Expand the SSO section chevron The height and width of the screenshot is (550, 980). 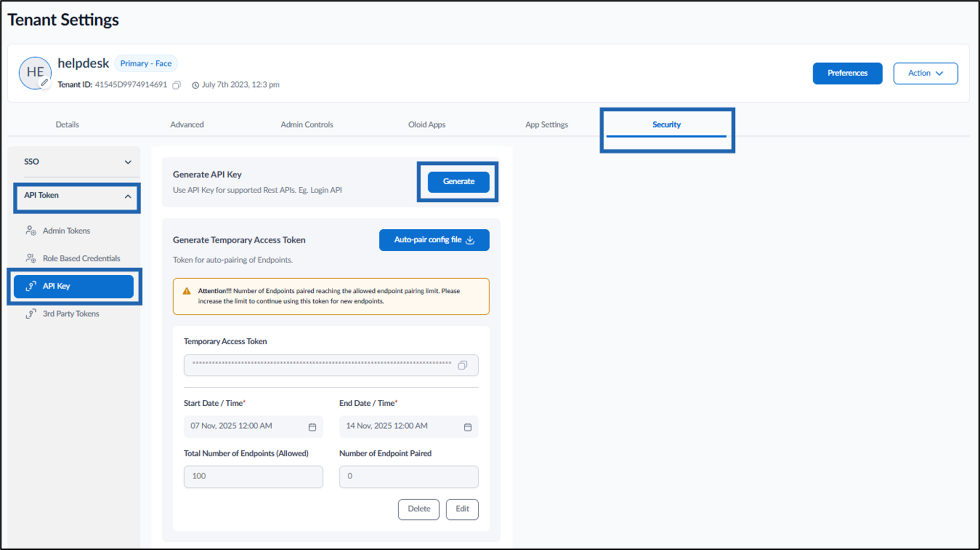click(128, 162)
